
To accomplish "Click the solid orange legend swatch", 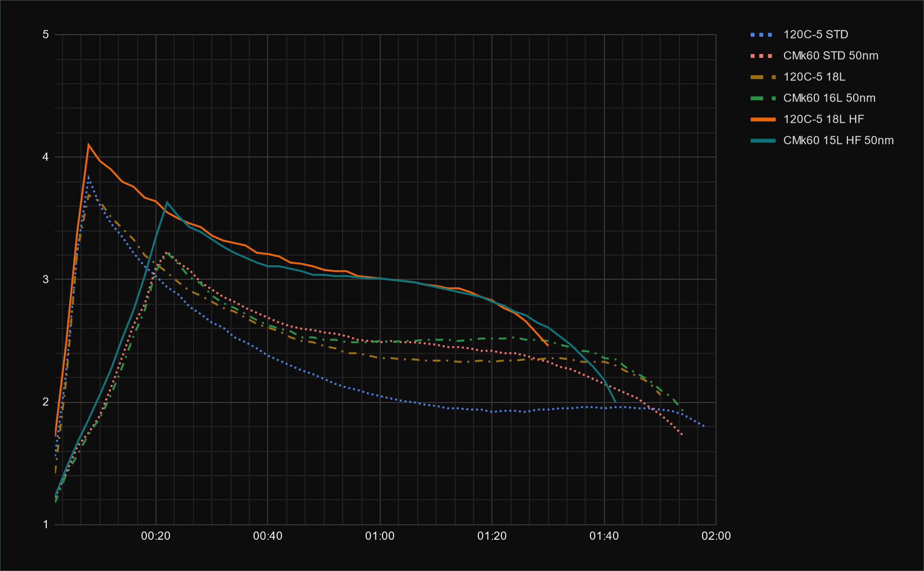I will 762,119.
